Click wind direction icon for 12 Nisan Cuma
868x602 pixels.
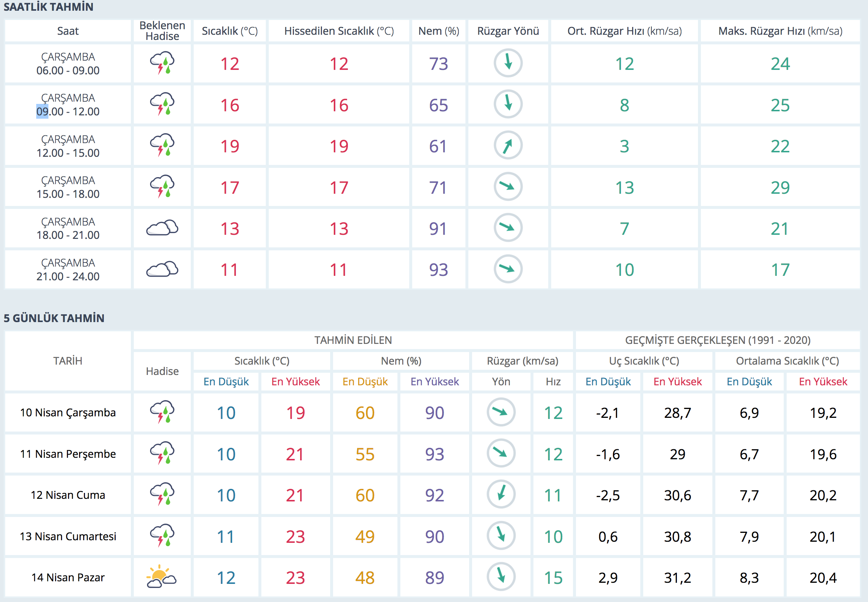tap(501, 494)
